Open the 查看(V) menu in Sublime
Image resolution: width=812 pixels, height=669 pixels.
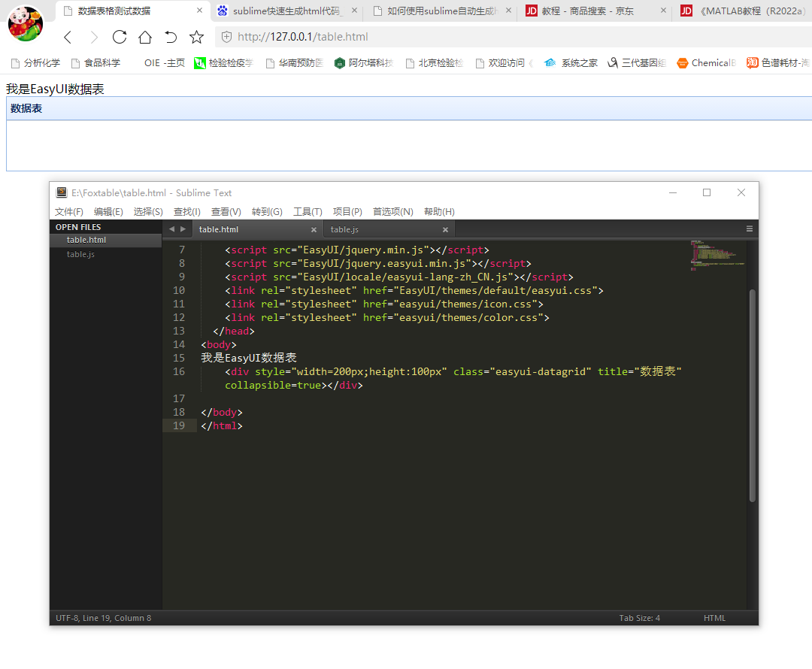[x=226, y=212]
